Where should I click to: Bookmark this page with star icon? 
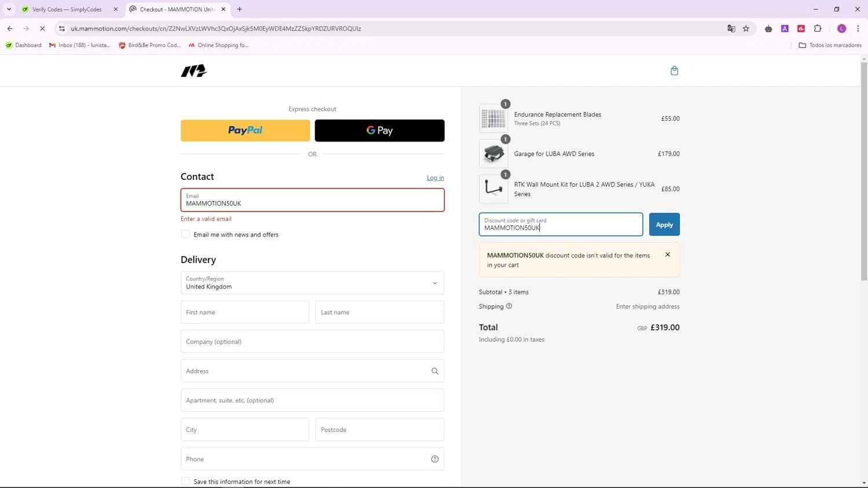pyautogui.click(x=746, y=28)
